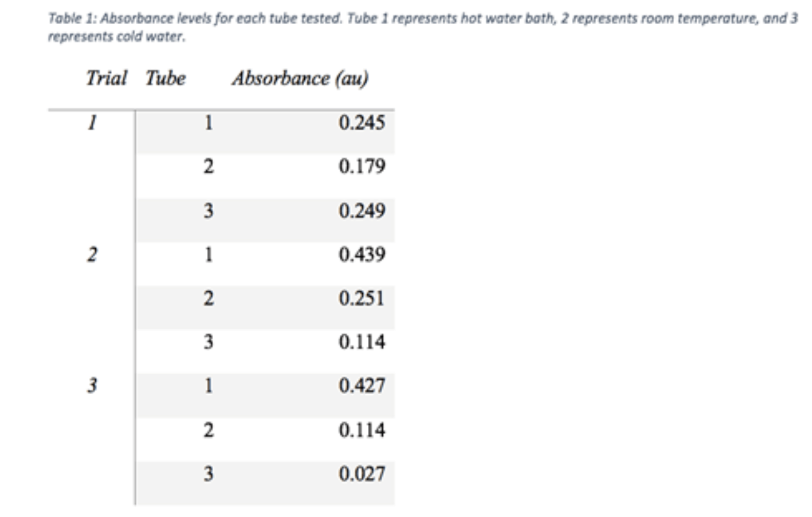Screen dimensions: 812x517
Task: Select the Trial 1 row label
Action: [92, 123]
